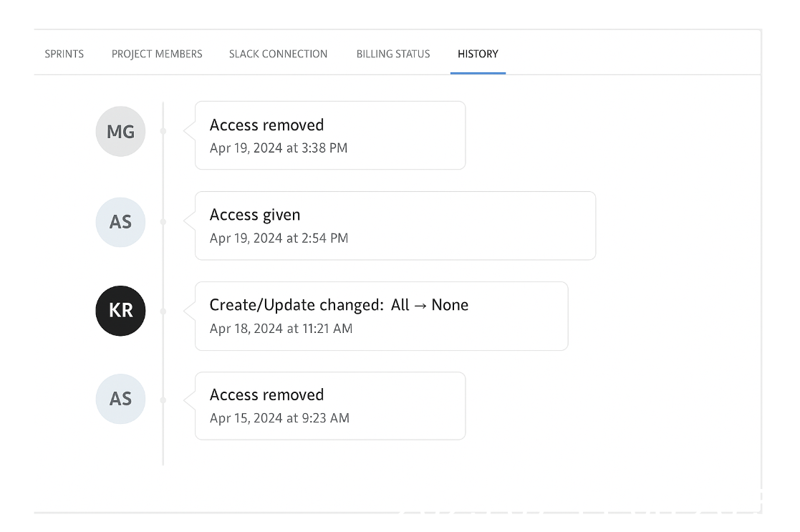Click 'Create/Update changed: All → None' text
Viewport: 800px width, 532px height.
pos(339,305)
